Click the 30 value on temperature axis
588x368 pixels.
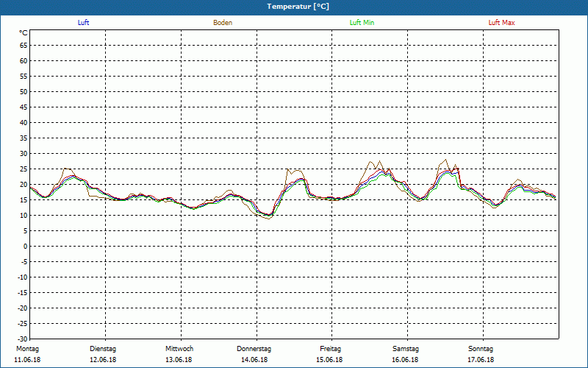coord(24,154)
